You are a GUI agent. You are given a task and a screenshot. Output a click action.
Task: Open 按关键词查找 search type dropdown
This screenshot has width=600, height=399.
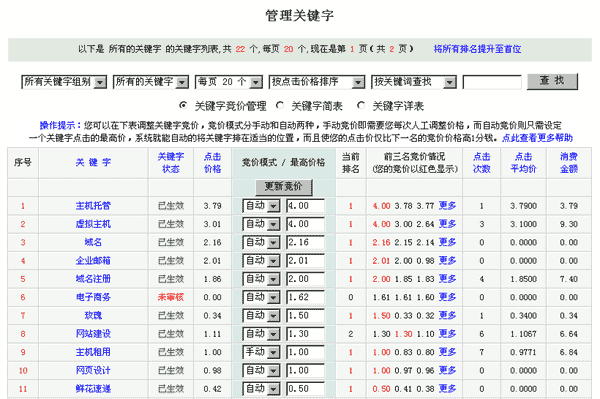[414, 82]
